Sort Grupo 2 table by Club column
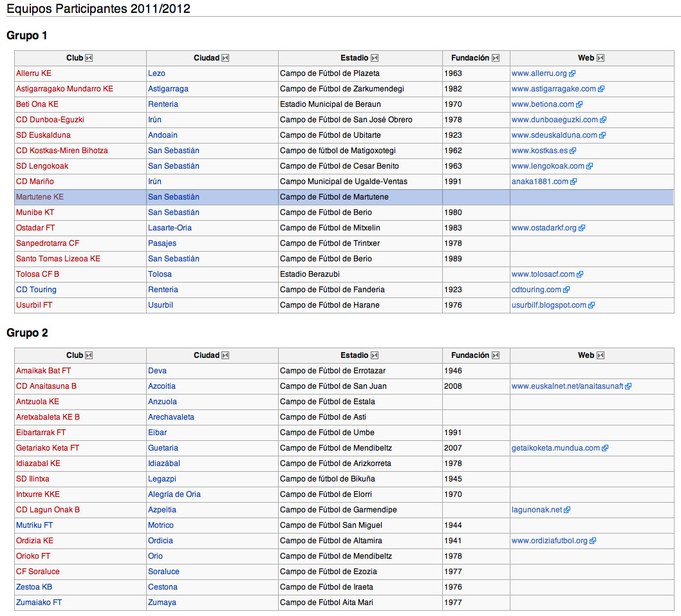Image resolution: width=681 pixels, height=616 pixels. [x=89, y=355]
